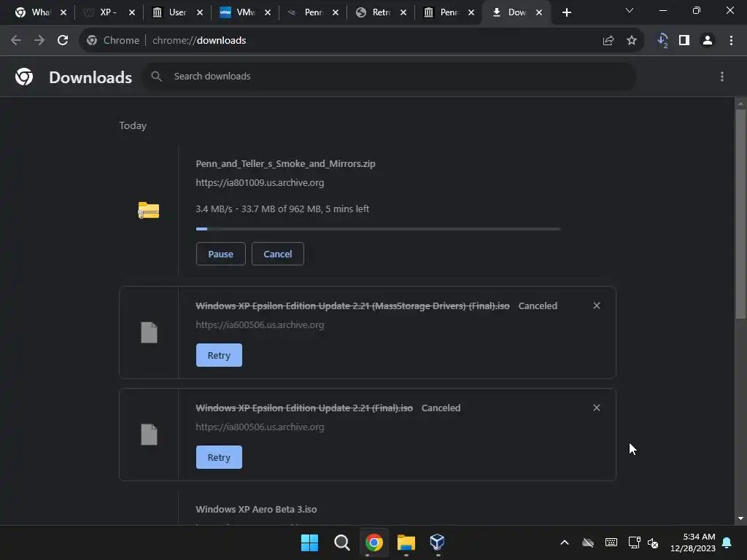The image size is (747, 560).
Task: Open Windows XP Aero Beta 3.iso
Action: pos(256,510)
